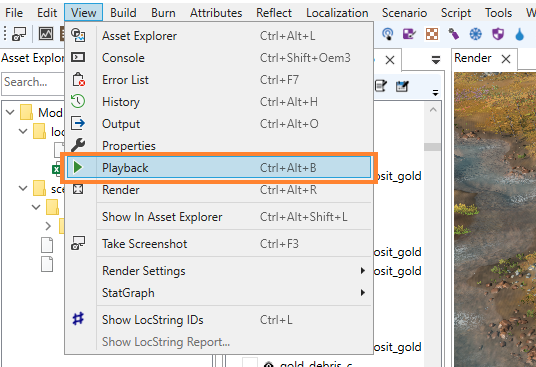Select Playback in the View menu
The width and height of the screenshot is (536, 367).
219,168
